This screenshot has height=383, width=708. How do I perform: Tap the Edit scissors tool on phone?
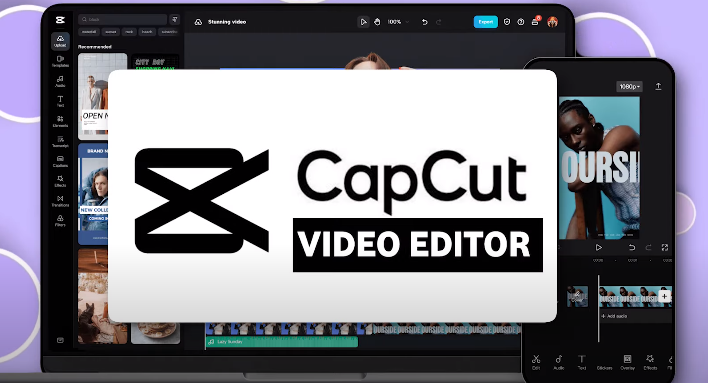click(536, 362)
